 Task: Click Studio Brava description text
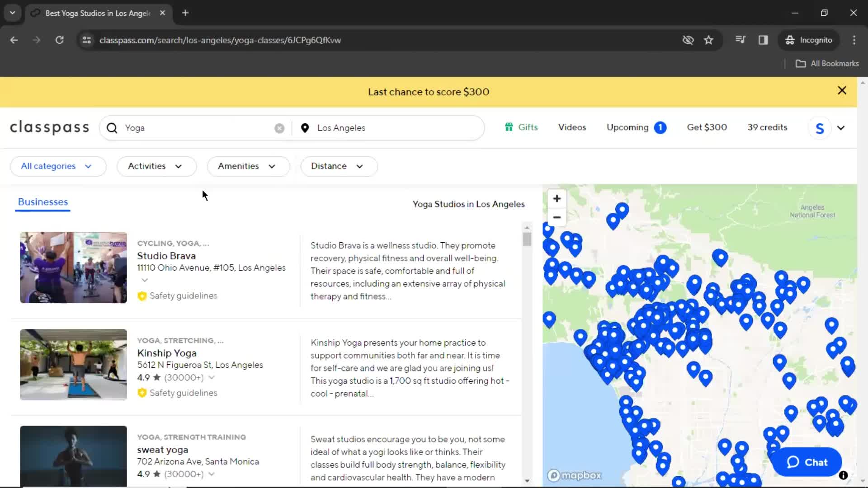point(408,271)
